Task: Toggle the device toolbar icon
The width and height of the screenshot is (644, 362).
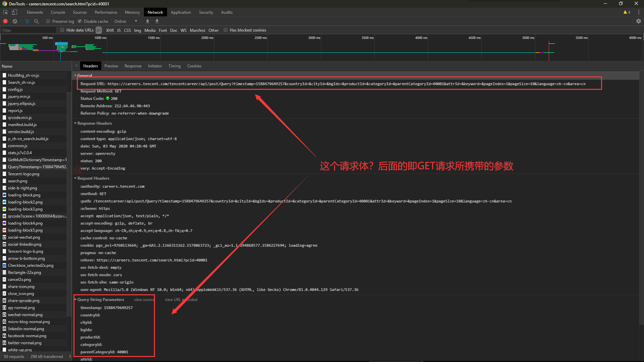Action: click(x=14, y=12)
